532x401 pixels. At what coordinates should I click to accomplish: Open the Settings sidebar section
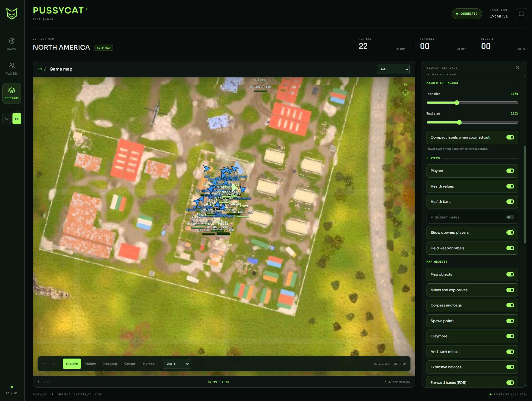pos(12,93)
